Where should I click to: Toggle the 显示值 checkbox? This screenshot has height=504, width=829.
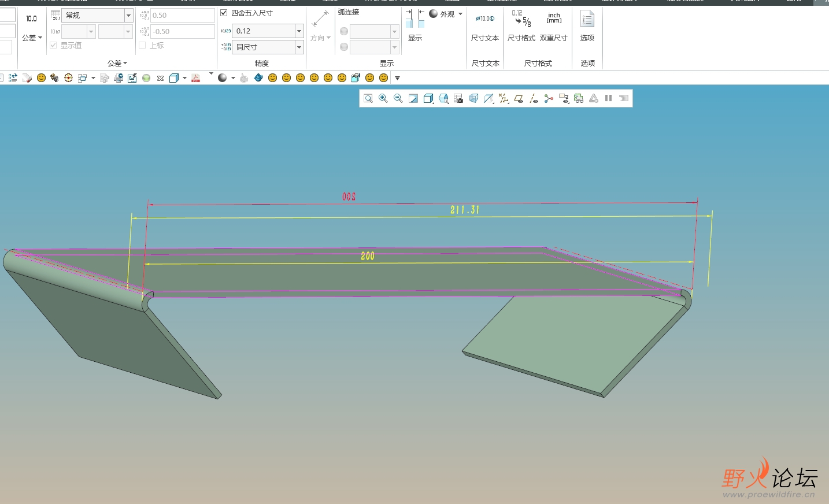(x=53, y=45)
